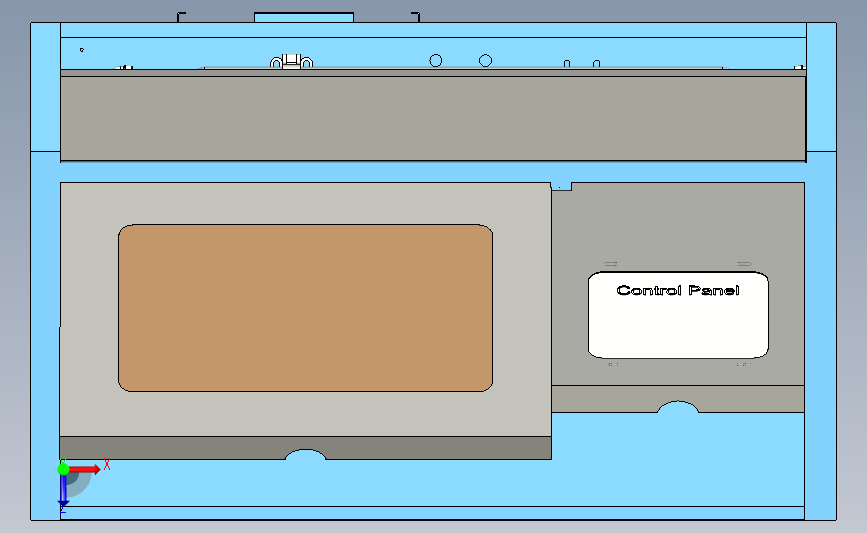
Task: Select the right circular hole on the top rail
Action: click(485, 60)
